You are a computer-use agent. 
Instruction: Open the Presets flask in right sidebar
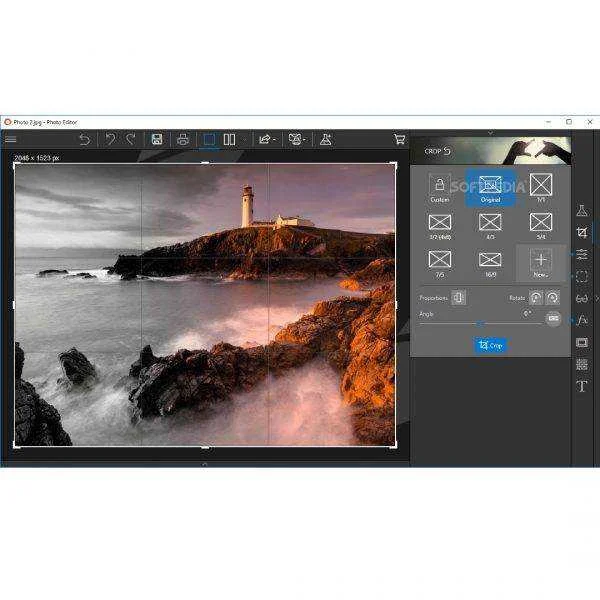pos(582,210)
